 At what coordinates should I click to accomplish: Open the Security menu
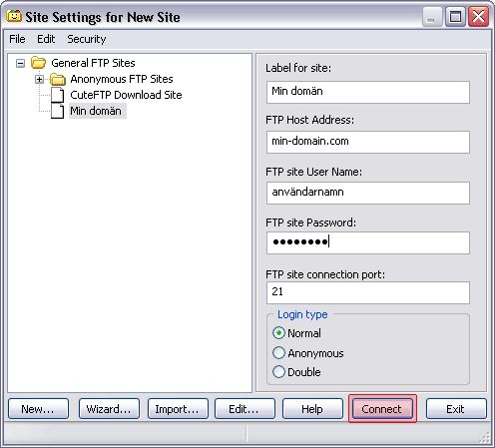coord(87,39)
